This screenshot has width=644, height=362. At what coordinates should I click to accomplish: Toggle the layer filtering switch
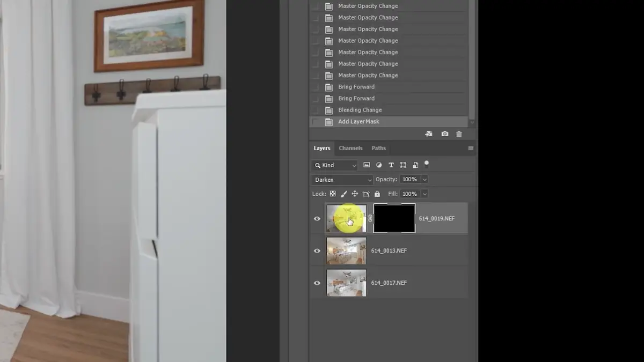pyautogui.click(x=427, y=164)
